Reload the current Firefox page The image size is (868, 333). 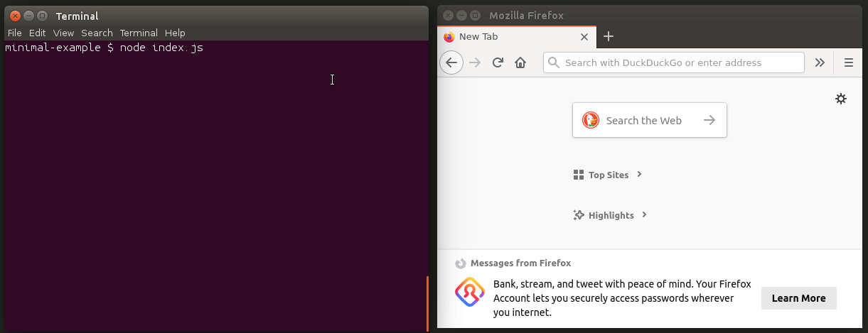498,62
